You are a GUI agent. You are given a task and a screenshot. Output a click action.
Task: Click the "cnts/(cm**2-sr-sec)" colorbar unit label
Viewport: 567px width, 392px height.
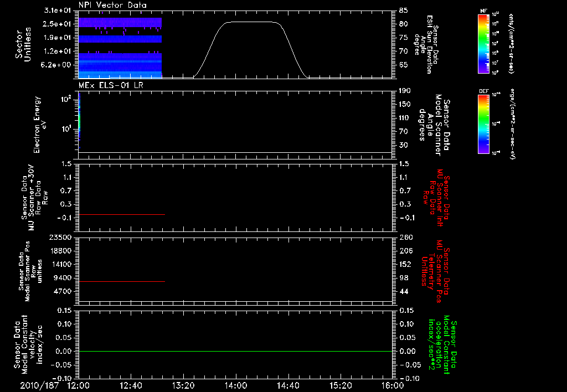click(511, 43)
